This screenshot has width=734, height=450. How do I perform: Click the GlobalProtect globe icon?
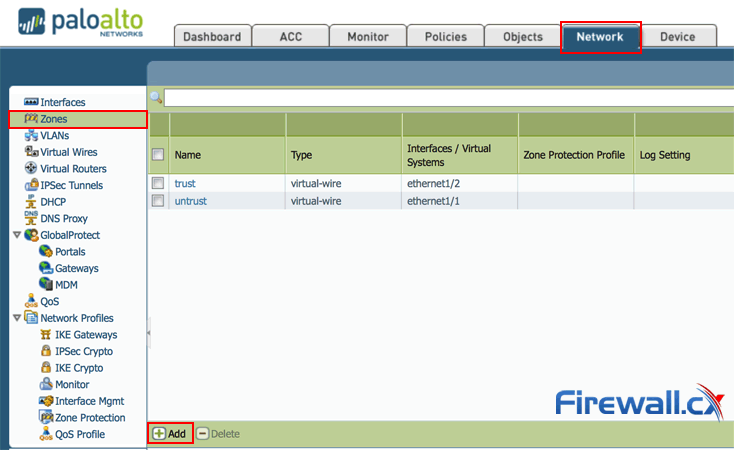(31, 235)
